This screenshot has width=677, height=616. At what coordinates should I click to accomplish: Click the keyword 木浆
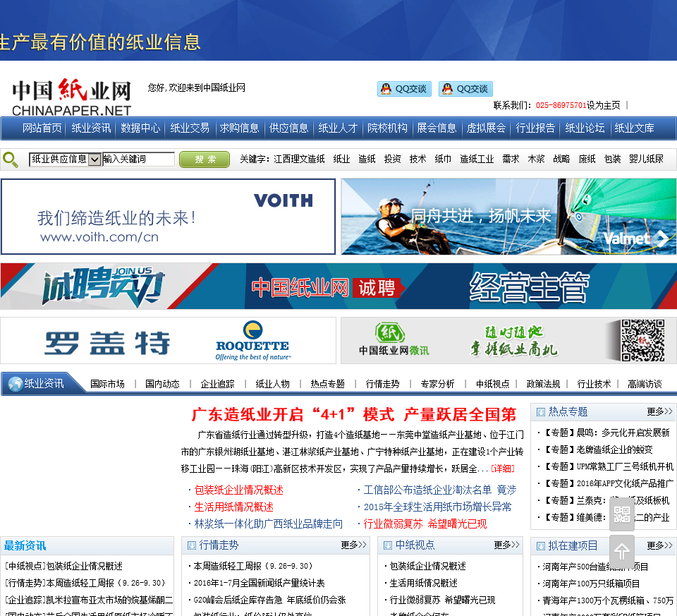536,159
